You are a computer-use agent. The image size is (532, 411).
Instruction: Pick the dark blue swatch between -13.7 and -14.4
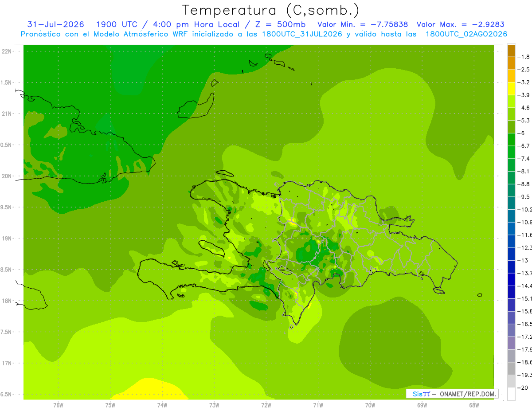click(x=511, y=279)
